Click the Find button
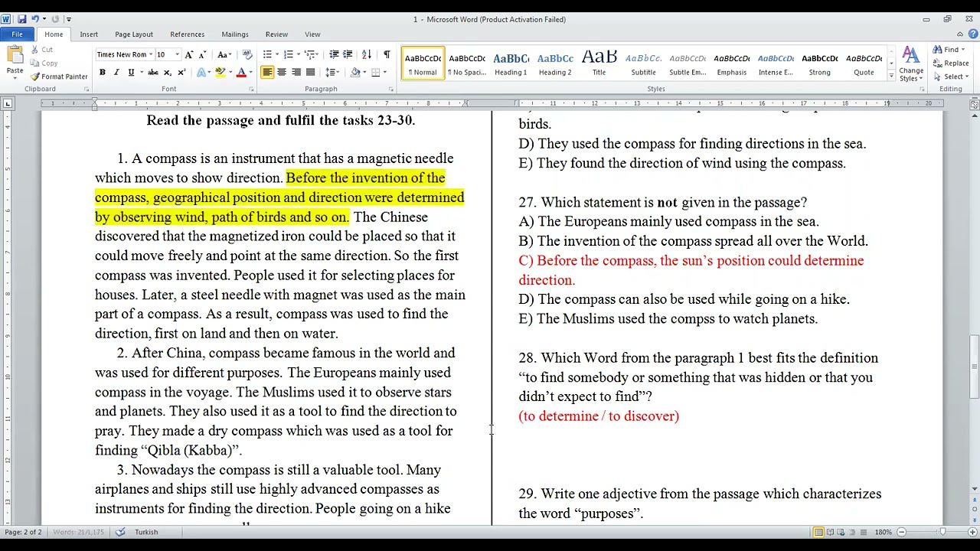980x551 pixels. tap(949, 50)
